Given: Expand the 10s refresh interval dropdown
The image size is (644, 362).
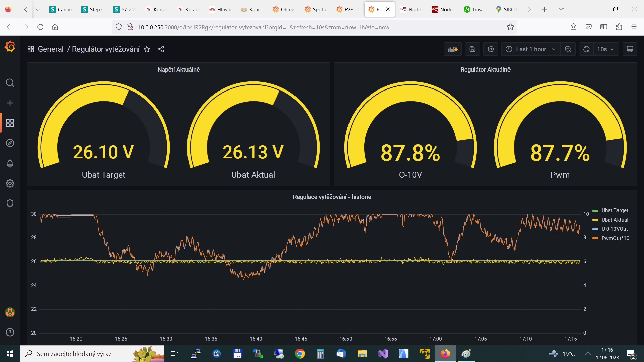Looking at the screenshot, I should (x=606, y=49).
